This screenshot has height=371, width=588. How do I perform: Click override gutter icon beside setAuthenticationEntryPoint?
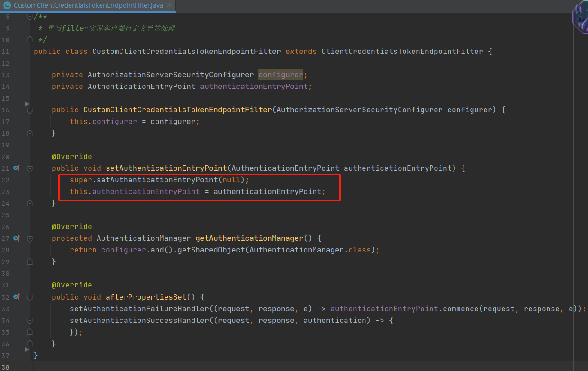pos(17,168)
